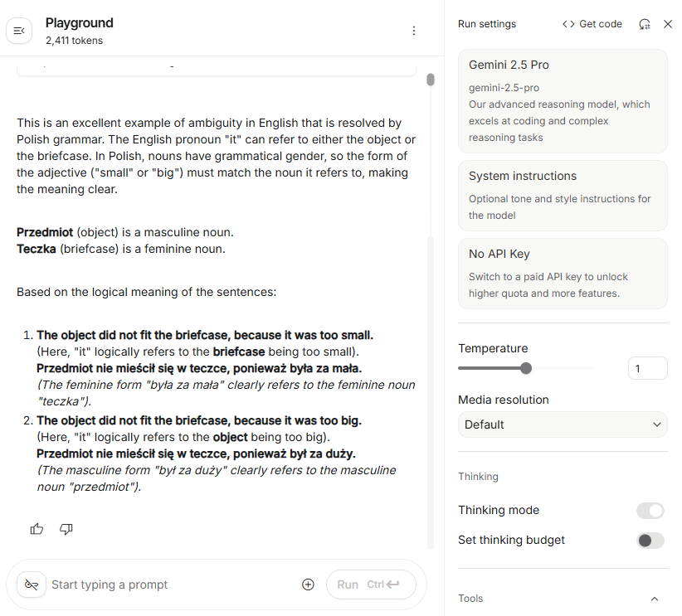Disable the Thinking mode toggle
Viewport: 682px width, 616px height.
[650, 511]
